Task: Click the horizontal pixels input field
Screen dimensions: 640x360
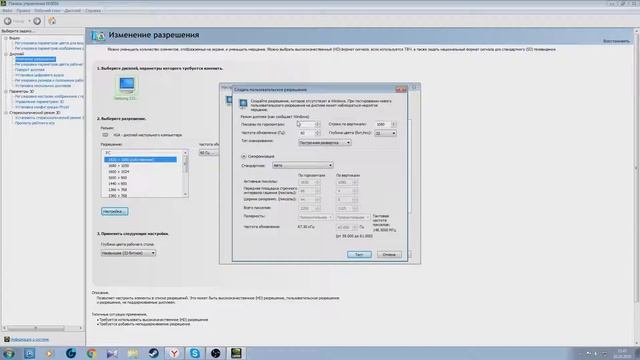Action: pos(306,124)
